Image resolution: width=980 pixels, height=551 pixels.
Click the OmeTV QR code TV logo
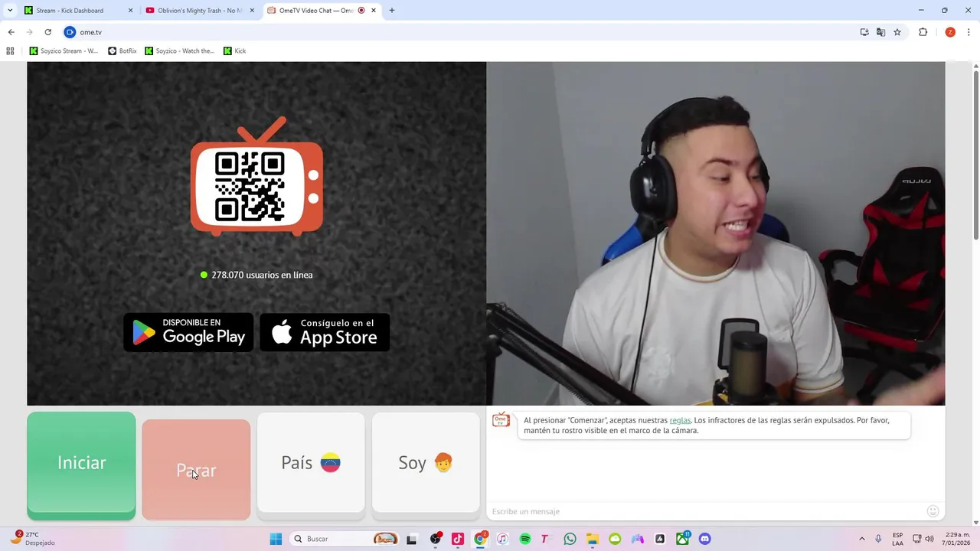(x=256, y=176)
